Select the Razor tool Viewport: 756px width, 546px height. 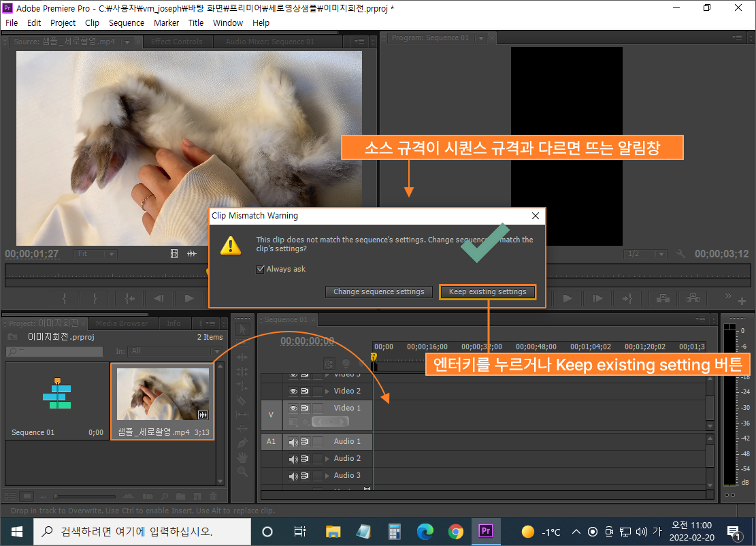(x=242, y=400)
